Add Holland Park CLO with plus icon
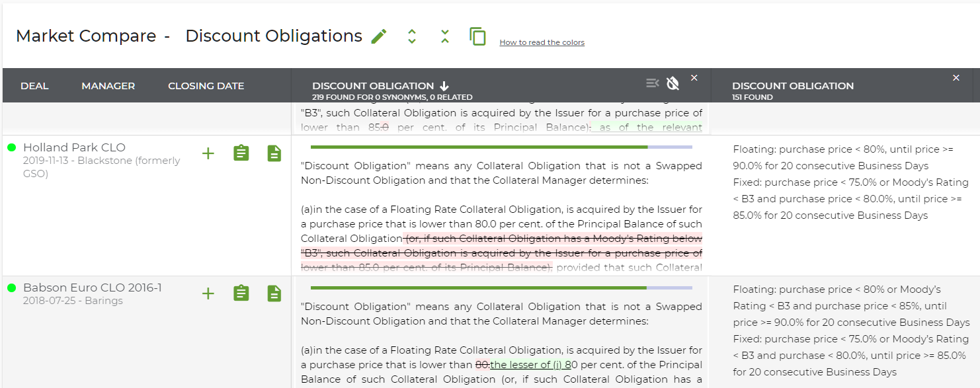Viewport: 980px width, 388px height. pos(208,153)
